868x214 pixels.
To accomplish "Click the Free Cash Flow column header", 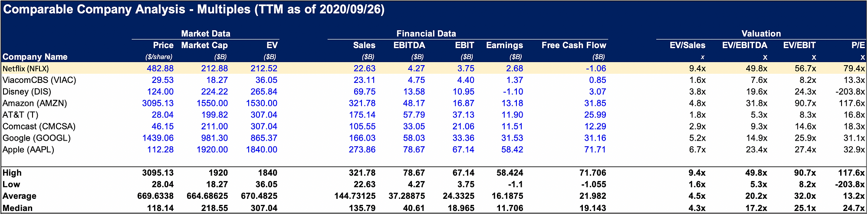I will 574,45.
